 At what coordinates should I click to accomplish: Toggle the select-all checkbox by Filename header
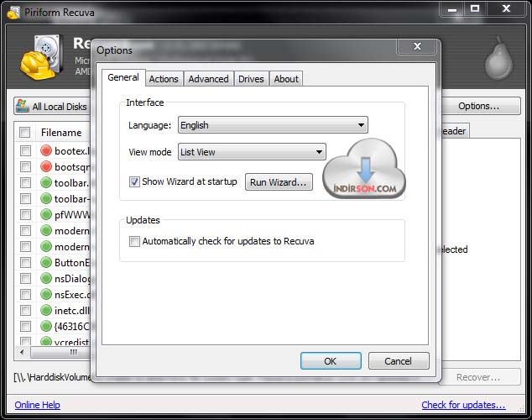pyautogui.click(x=25, y=132)
